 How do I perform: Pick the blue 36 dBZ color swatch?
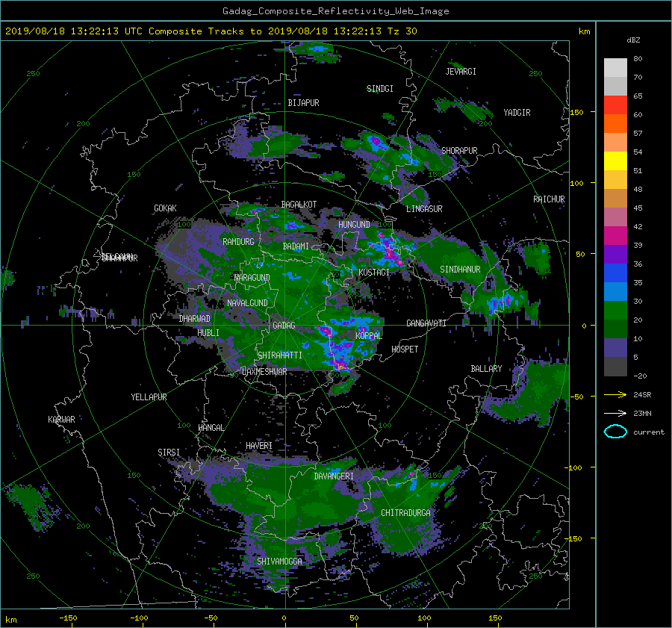coord(615,273)
